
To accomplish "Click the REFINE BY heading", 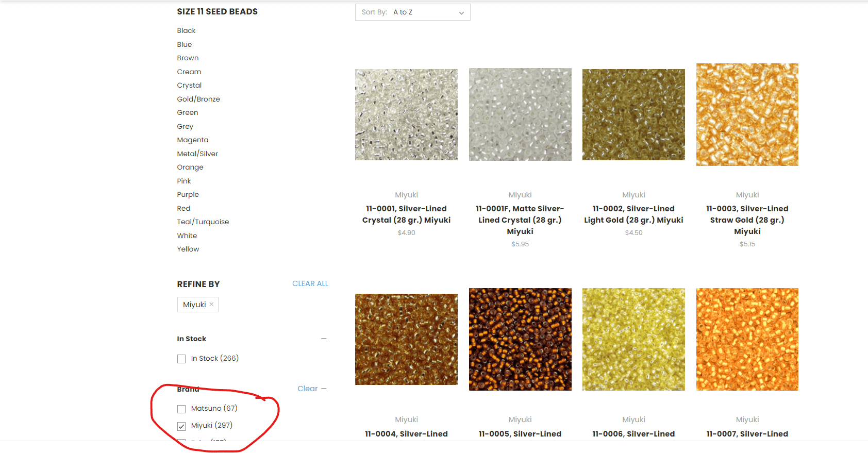I will 198,284.
